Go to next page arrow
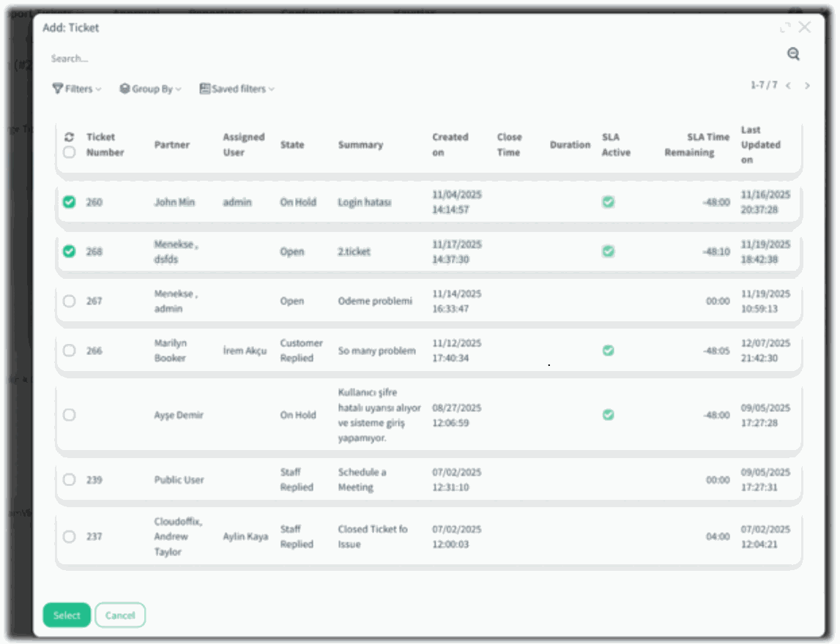 [807, 86]
